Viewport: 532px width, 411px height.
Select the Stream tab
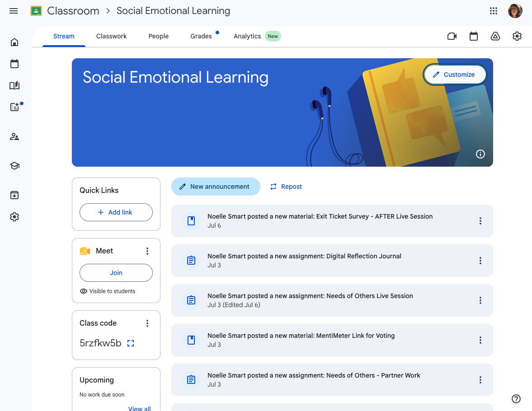click(64, 36)
